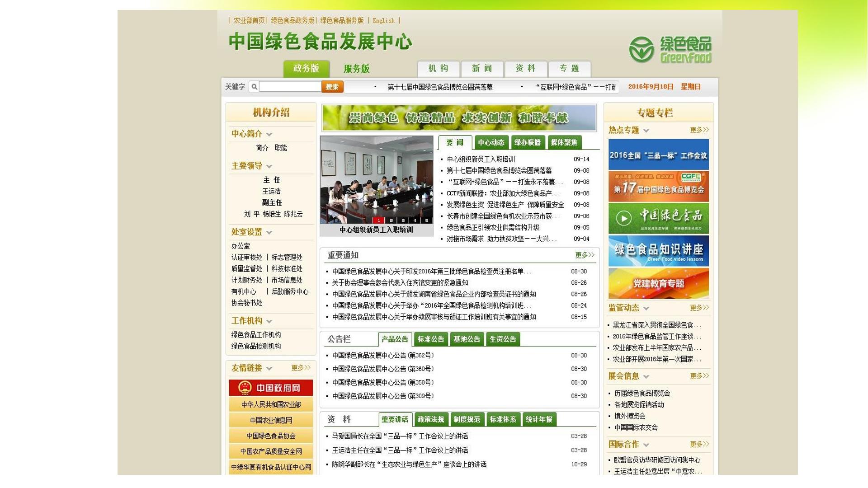Open the English version link
The image size is (868, 488).
click(x=383, y=20)
